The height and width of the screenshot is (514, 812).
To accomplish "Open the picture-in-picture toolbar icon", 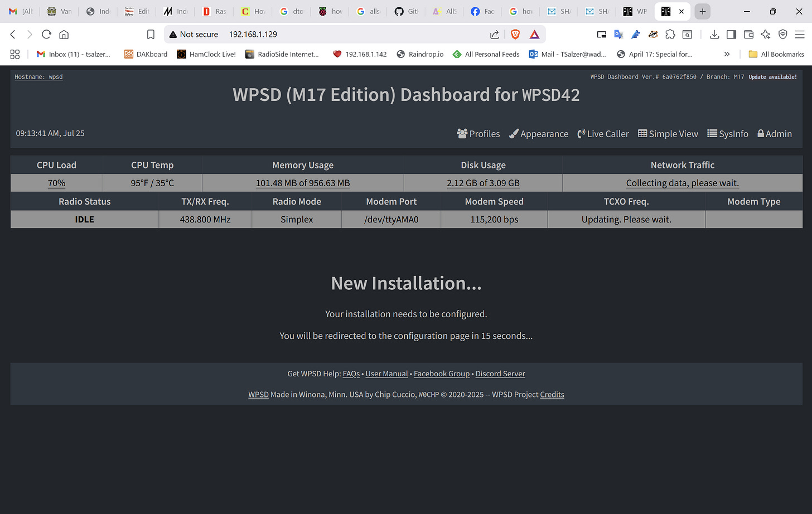I will (x=602, y=35).
